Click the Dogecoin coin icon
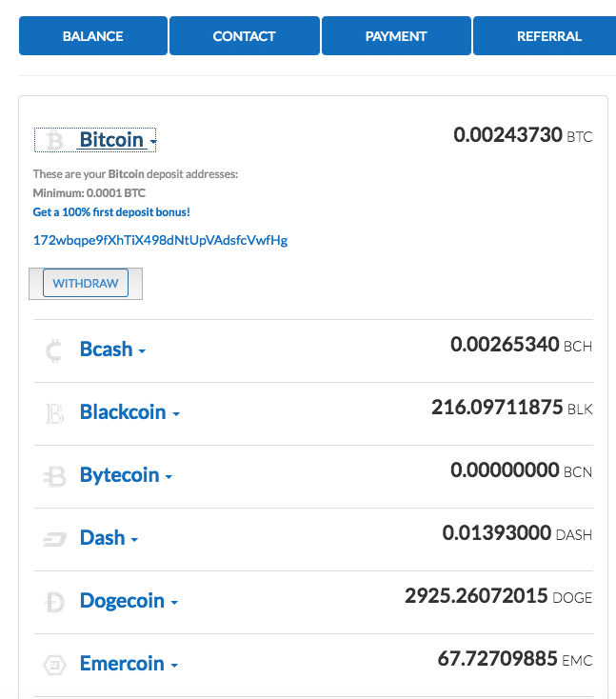Screen dimensions: 616x699 point(54,602)
